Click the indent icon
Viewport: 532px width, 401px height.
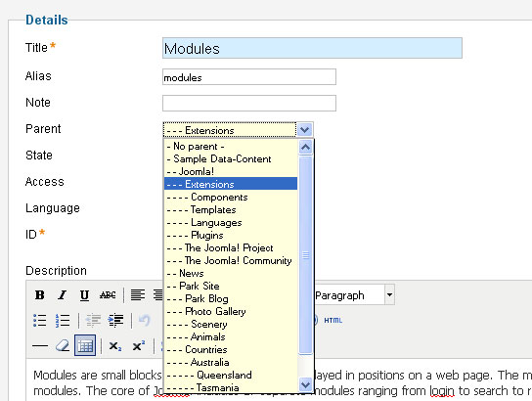click(115, 320)
